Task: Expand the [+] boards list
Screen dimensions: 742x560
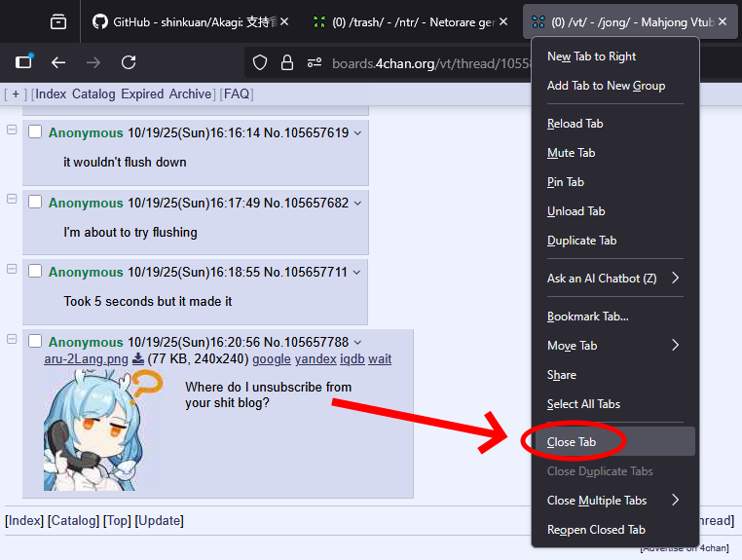Action: tap(16, 94)
